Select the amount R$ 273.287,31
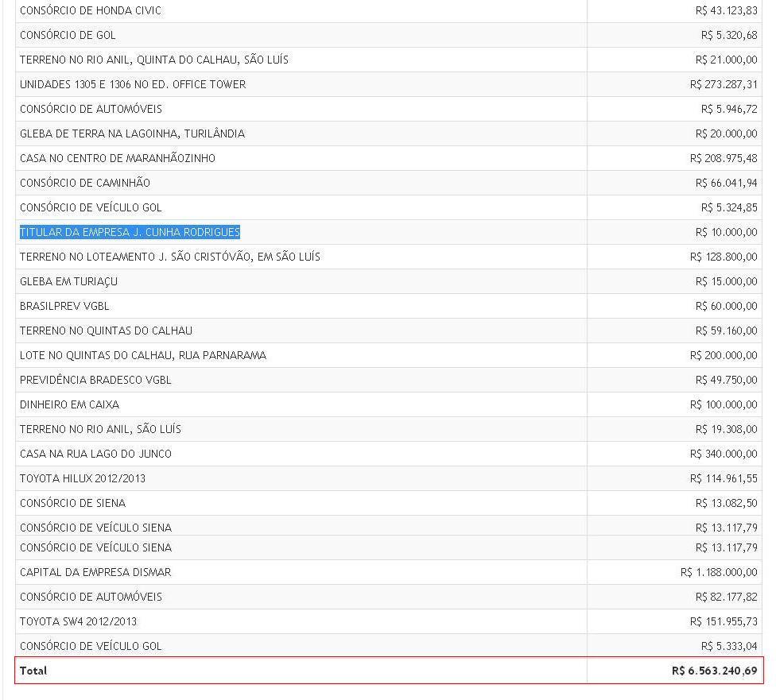The width and height of the screenshot is (776, 700). pyautogui.click(x=724, y=84)
